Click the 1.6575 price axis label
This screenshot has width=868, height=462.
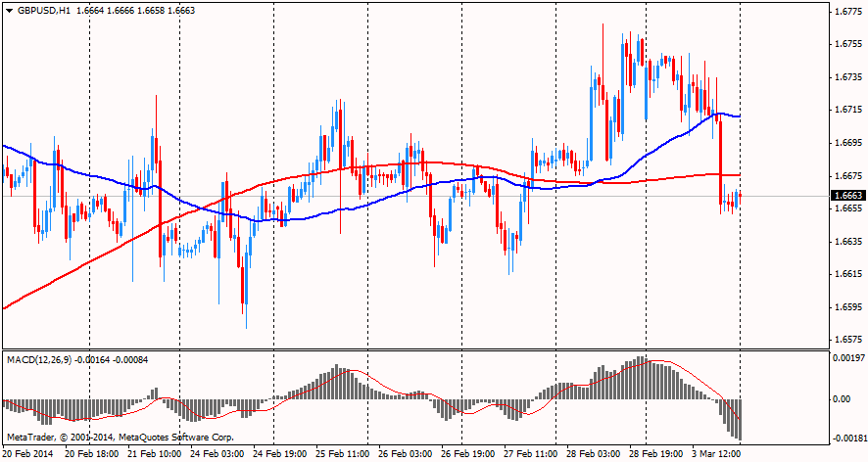pyautogui.click(x=847, y=340)
